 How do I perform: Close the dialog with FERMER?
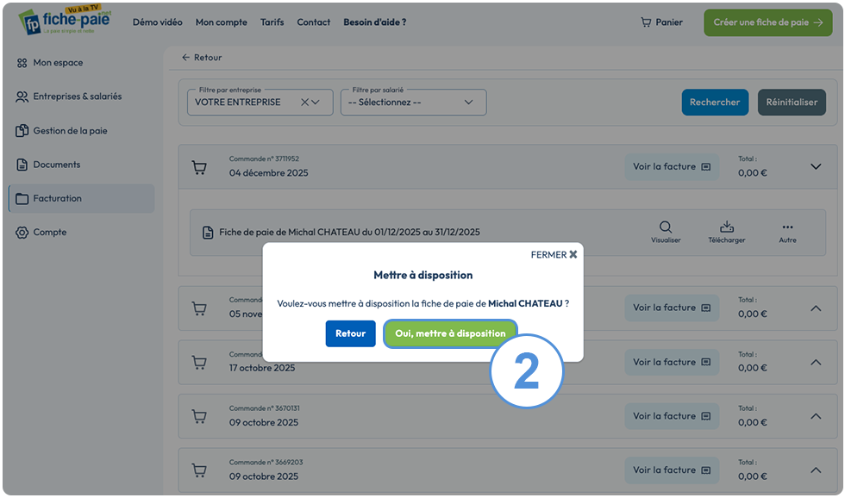[554, 255]
